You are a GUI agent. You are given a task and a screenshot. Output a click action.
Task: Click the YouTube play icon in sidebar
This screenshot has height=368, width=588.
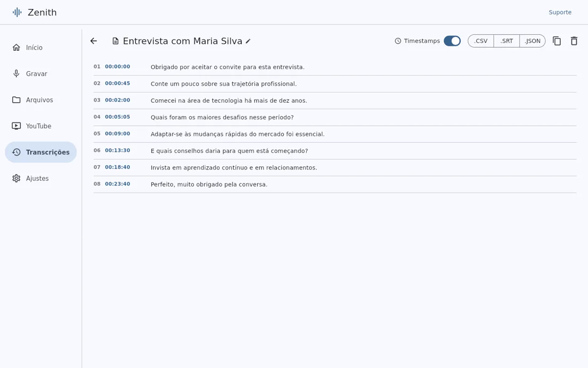click(16, 126)
